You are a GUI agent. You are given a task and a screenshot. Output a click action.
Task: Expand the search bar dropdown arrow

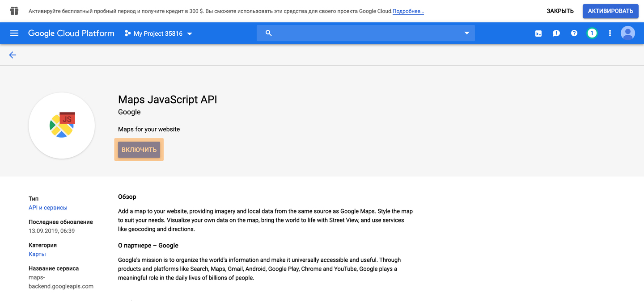point(466,33)
